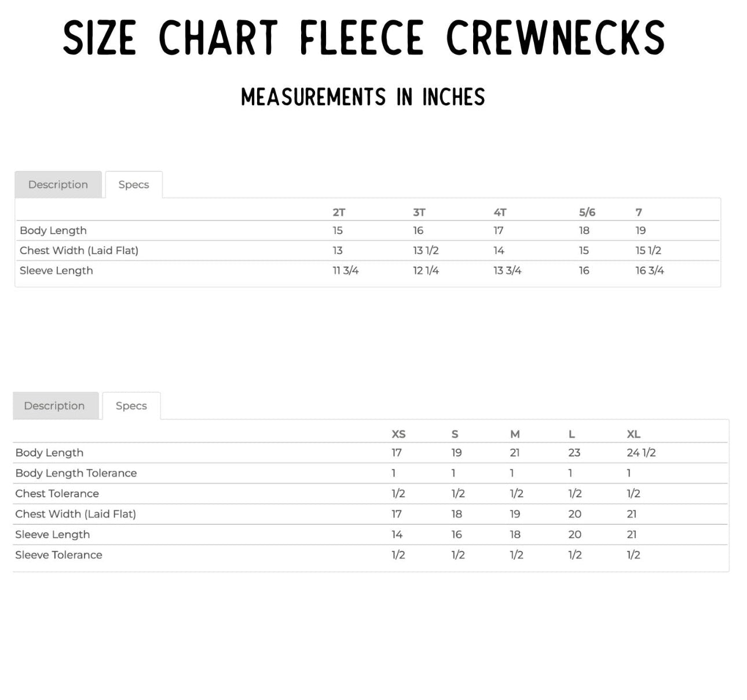Click the 2T size column header
The height and width of the screenshot is (700, 747).
click(x=339, y=212)
